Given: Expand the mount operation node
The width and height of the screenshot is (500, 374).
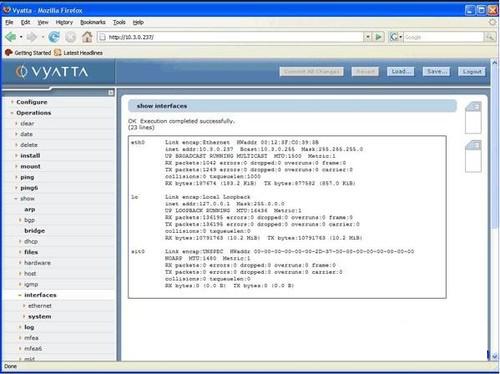Looking at the screenshot, I should tap(16, 166).
